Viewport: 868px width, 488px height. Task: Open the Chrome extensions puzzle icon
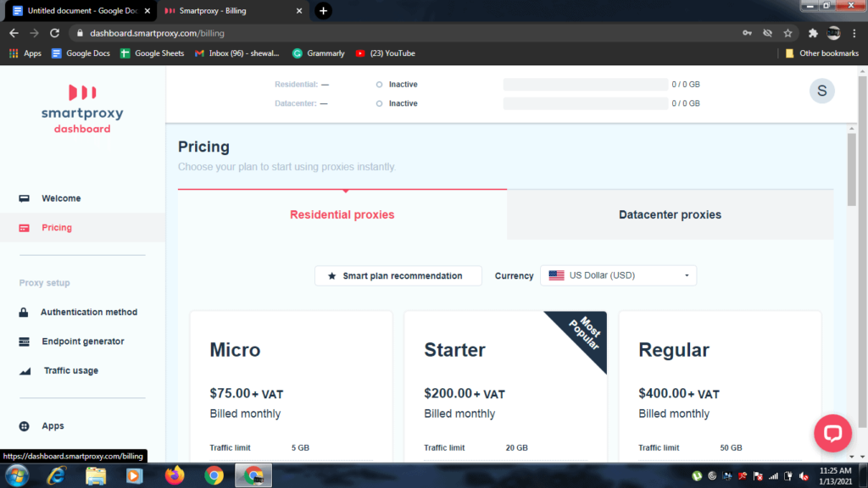(813, 33)
